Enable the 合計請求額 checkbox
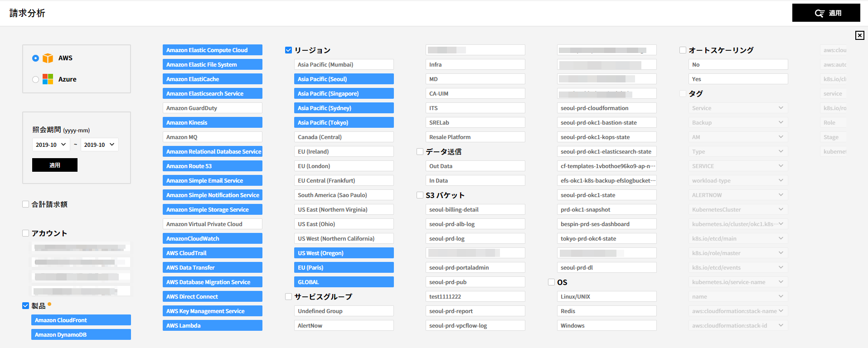Screen dimensions: 868x348 coord(26,204)
